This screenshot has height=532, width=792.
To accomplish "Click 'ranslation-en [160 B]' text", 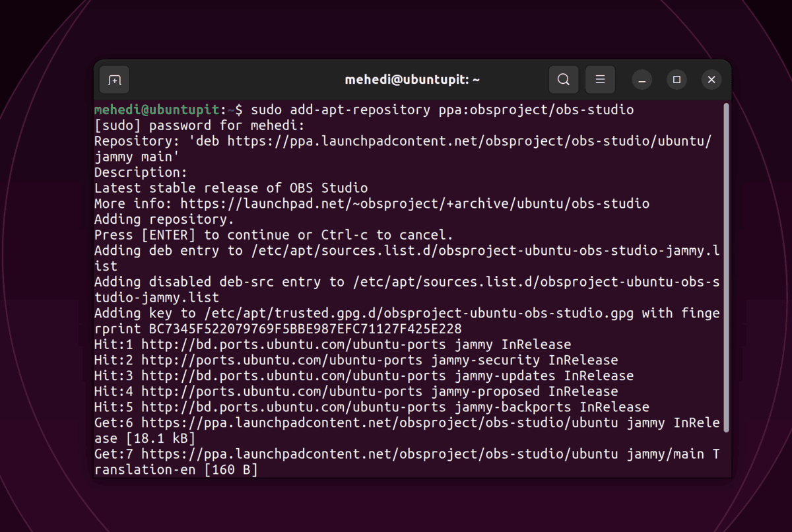I will tap(176, 470).
